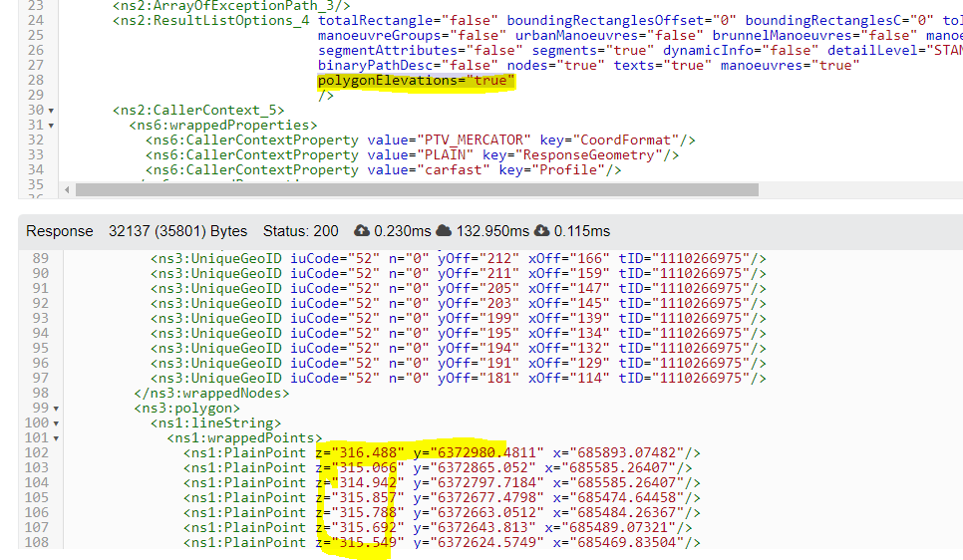Click line number 102 in response gutter
963x560 pixels.
click(x=35, y=452)
